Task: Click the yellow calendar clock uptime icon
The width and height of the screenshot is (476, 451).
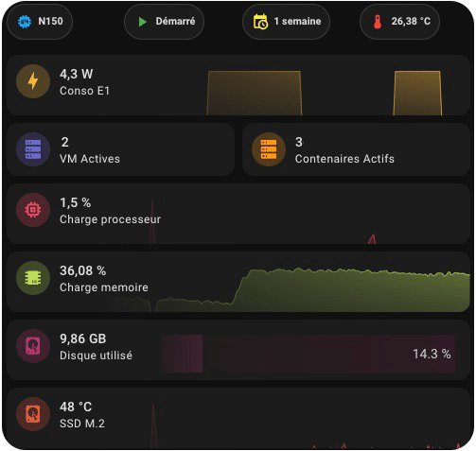Action: click(x=260, y=22)
